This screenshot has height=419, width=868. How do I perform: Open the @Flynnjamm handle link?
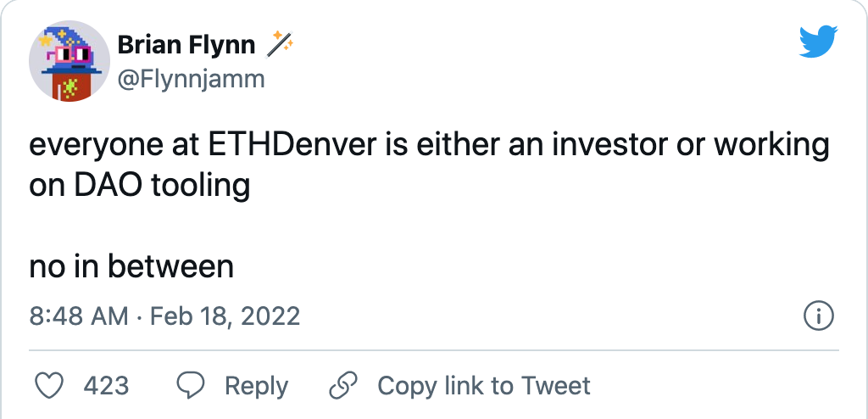191,79
